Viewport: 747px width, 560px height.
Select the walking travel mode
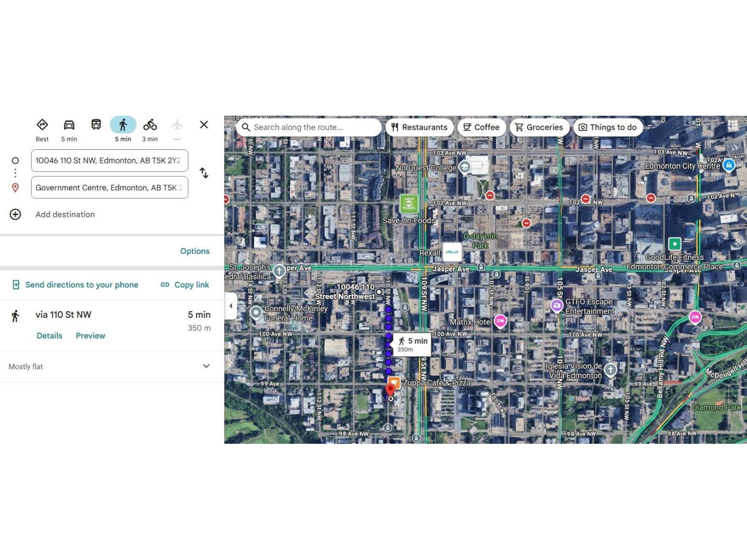pos(123,125)
